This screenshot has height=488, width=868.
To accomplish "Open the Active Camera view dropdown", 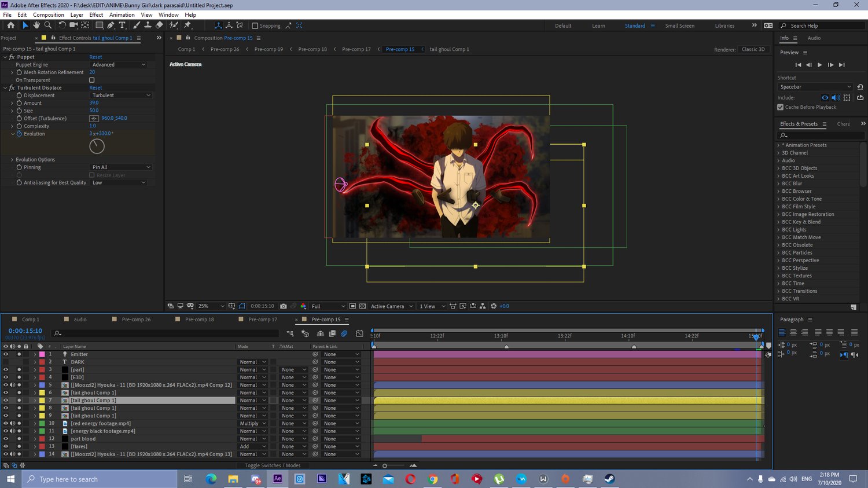I will (x=392, y=306).
